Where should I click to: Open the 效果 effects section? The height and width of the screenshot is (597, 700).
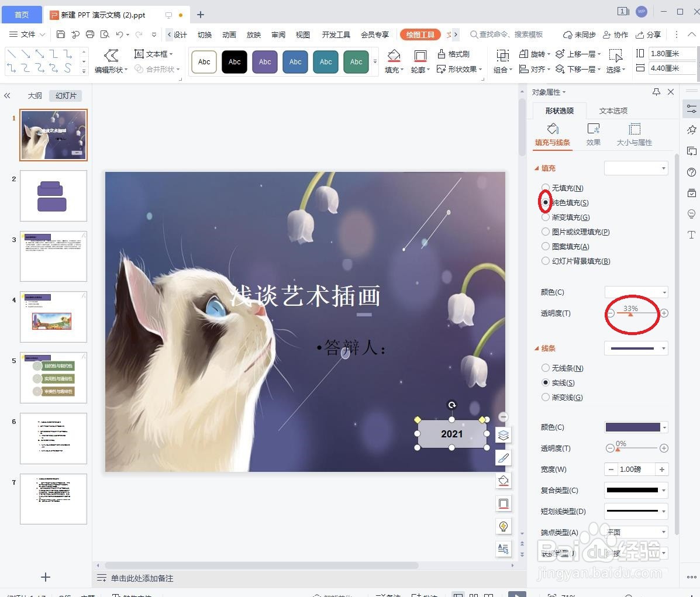[x=594, y=135]
